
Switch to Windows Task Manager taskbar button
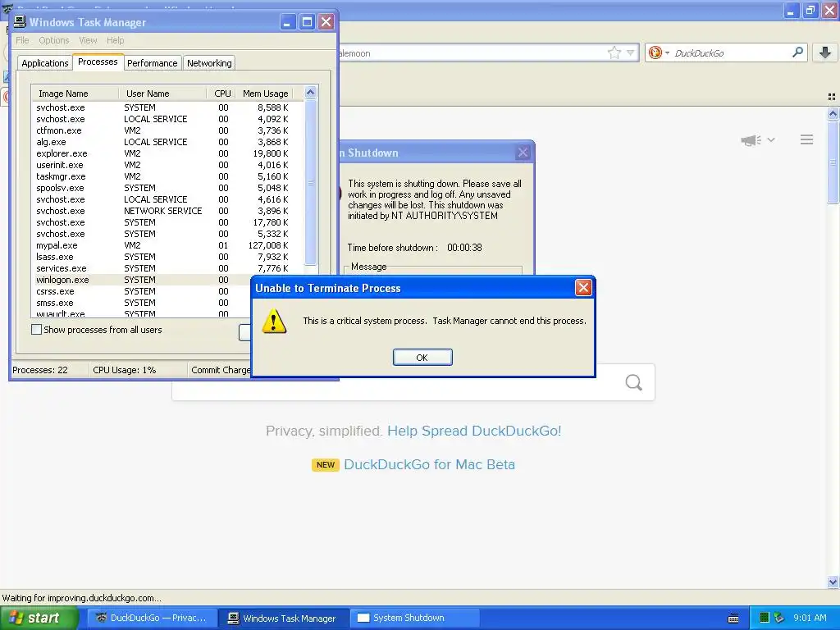(x=283, y=618)
